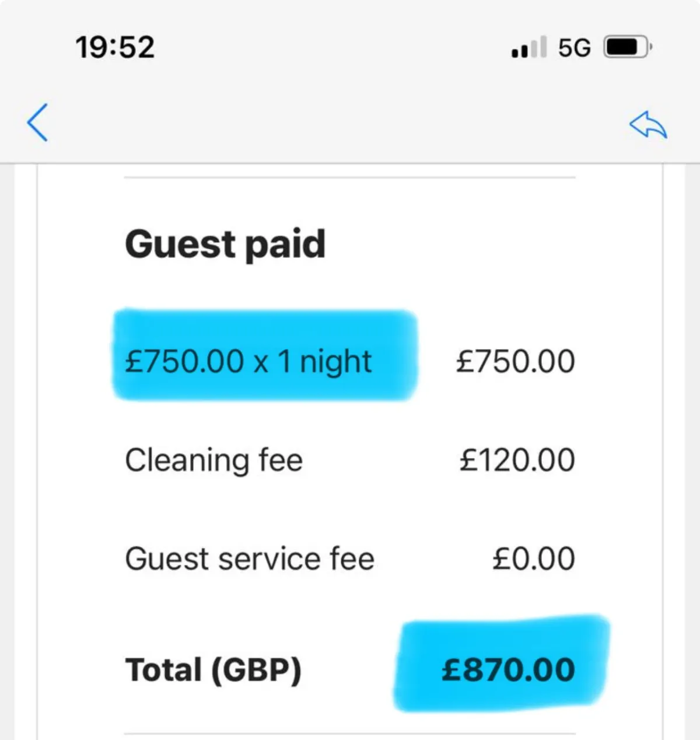Click the £750.00 nightly amount on right
The image size is (700, 740).
click(x=515, y=361)
